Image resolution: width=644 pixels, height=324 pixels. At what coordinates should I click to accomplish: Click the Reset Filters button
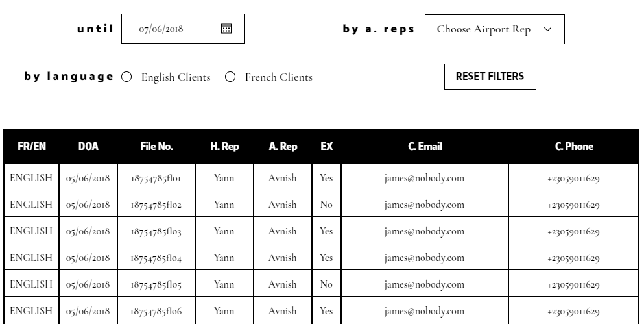(x=490, y=76)
